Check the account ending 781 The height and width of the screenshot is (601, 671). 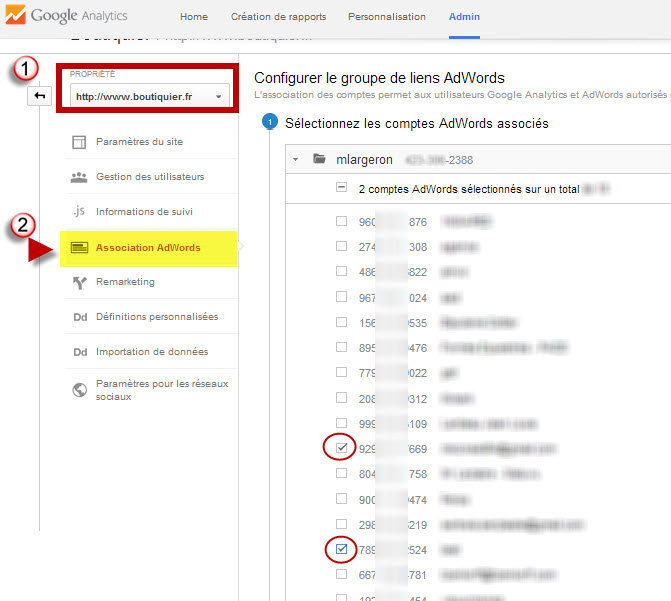coord(341,574)
